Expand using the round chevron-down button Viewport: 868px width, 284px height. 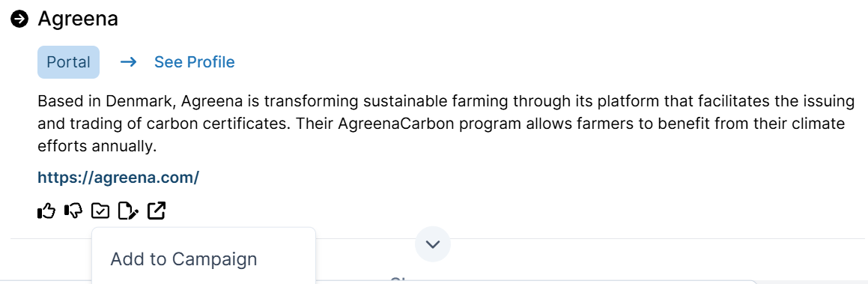[433, 244]
